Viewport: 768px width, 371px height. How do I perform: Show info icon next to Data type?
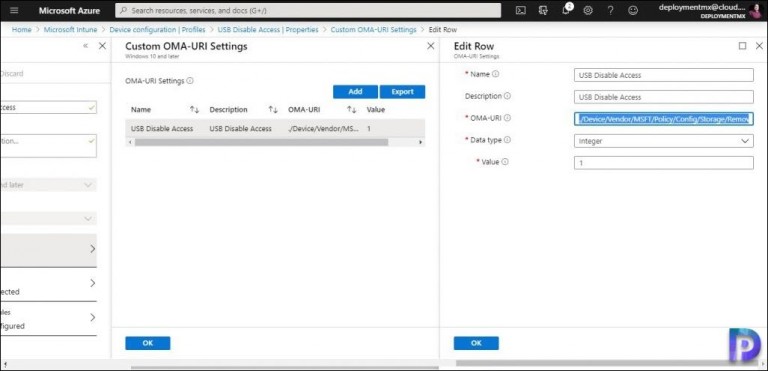(x=507, y=140)
